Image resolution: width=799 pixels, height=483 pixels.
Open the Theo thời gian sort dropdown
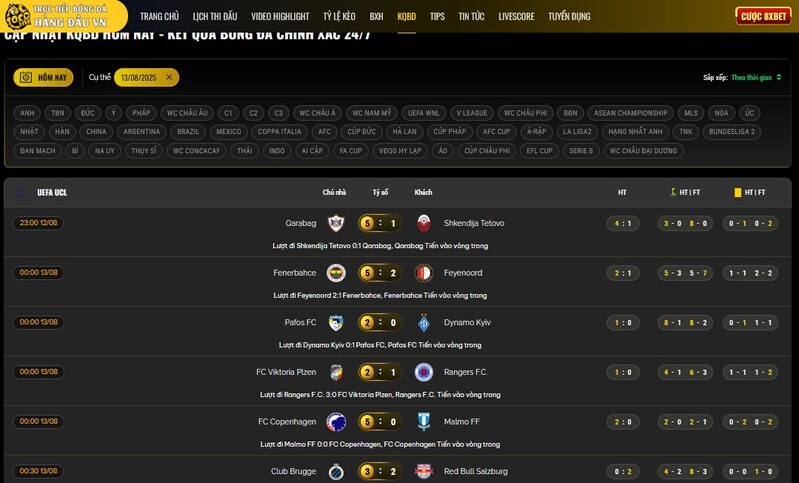point(756,77)
